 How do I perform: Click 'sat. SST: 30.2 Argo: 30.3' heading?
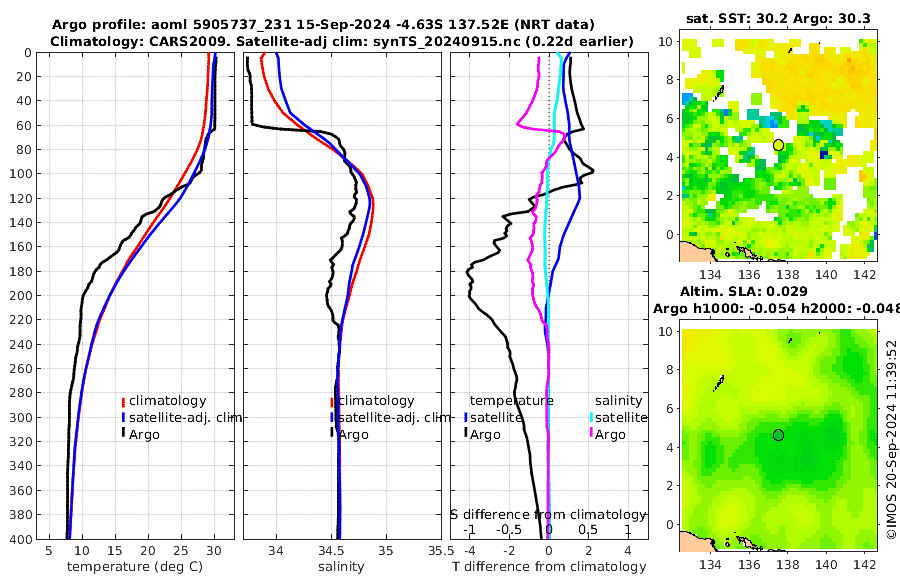pyautogui.click(x=778, y=18)
